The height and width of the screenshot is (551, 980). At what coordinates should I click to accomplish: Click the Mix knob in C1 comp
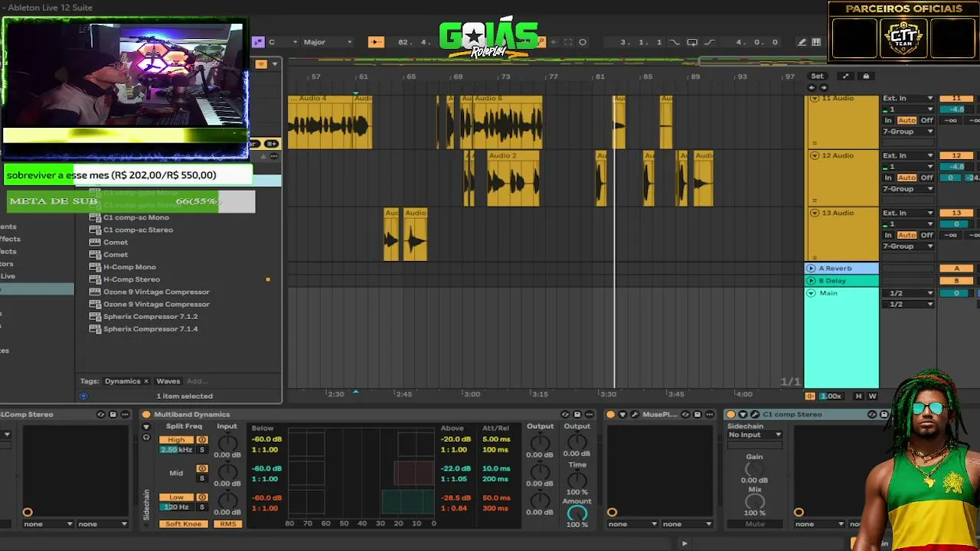tap(755, 501)
